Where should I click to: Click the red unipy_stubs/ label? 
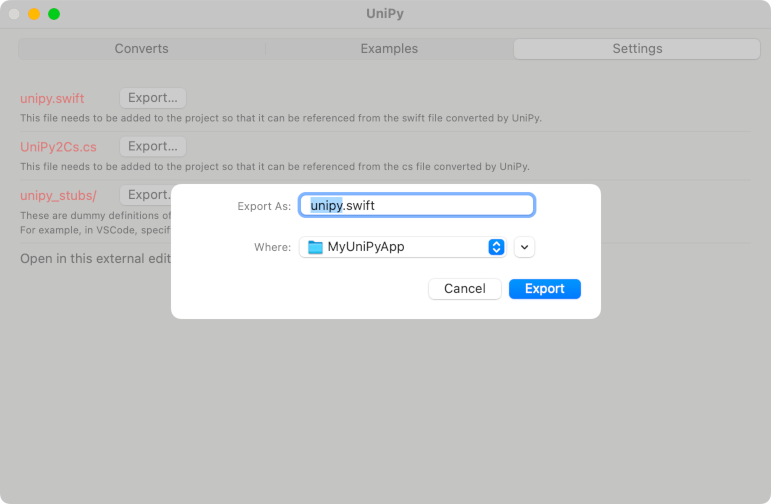coord(58,195)
